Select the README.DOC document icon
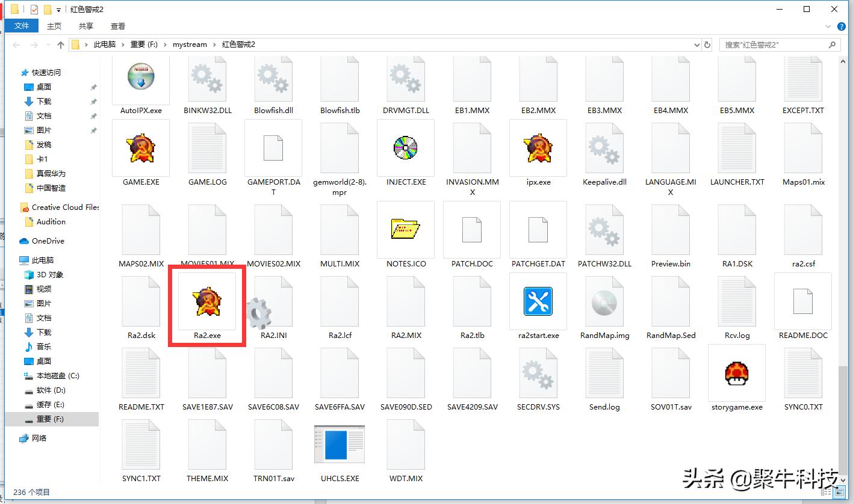The width and height of the screenshot is (853, 504). coord(803,301)
